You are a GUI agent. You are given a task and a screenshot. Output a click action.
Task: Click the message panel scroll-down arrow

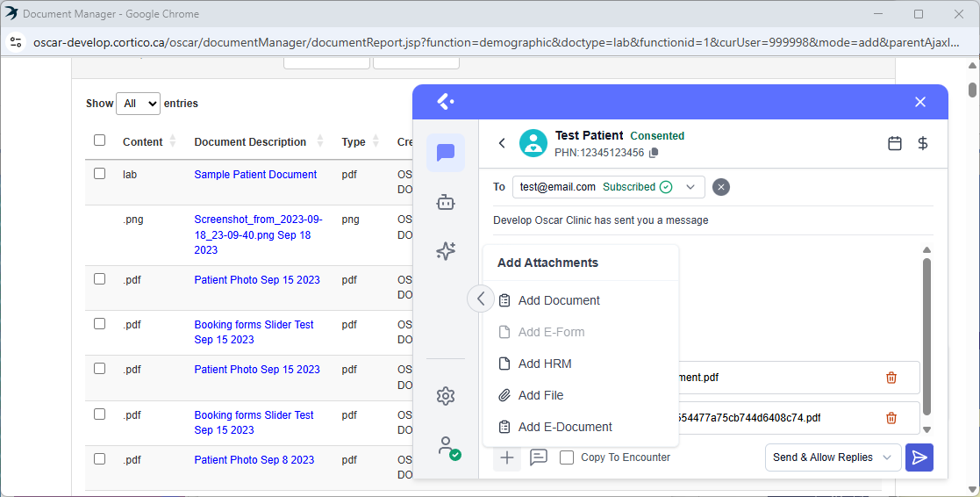[x=926, y=429]
